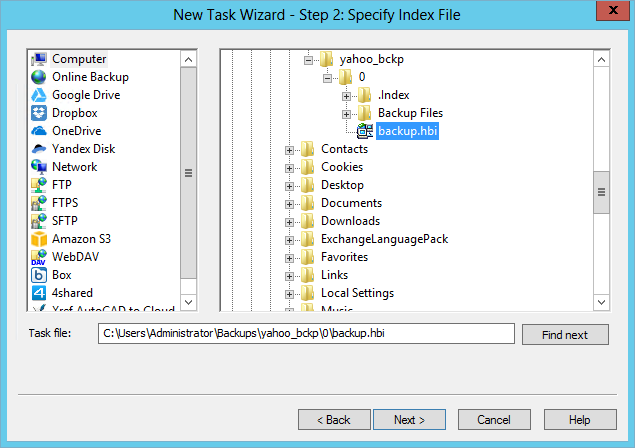Click the yahoo_bckp folder icon
Image resolution: width=635 pixels, height=448 pixels.
coord(326,59)
